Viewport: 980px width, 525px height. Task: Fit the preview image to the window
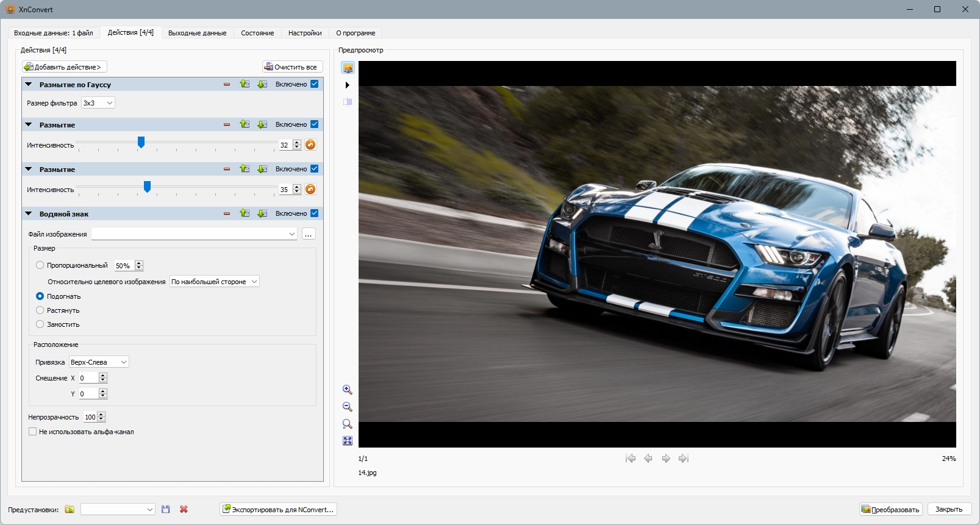(348, 441)
